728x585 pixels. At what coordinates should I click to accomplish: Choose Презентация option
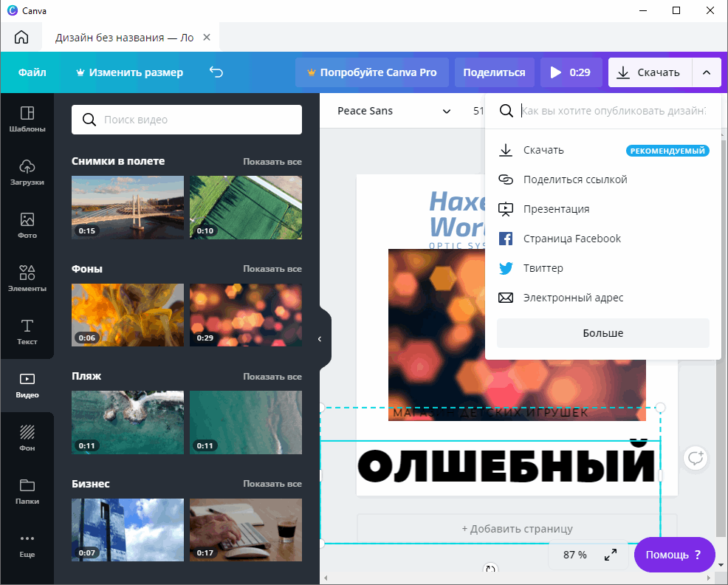coord(603,209)
